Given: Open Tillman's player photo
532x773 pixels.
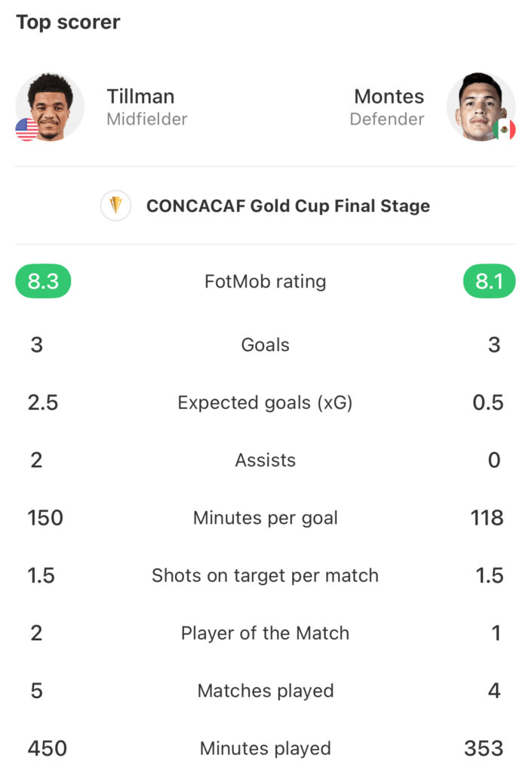Looking at the screenshot, I should coord(50,107).
